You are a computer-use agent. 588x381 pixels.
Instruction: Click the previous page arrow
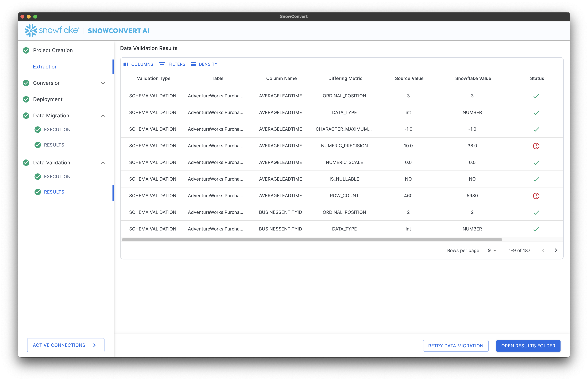(x=543, y=250)
